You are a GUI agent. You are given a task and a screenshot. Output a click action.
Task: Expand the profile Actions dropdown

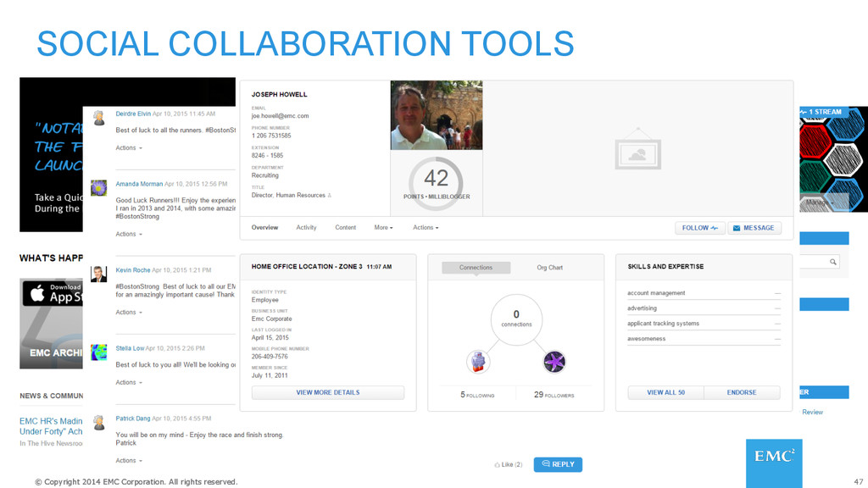pyautogui.click(x=426, y=227)
